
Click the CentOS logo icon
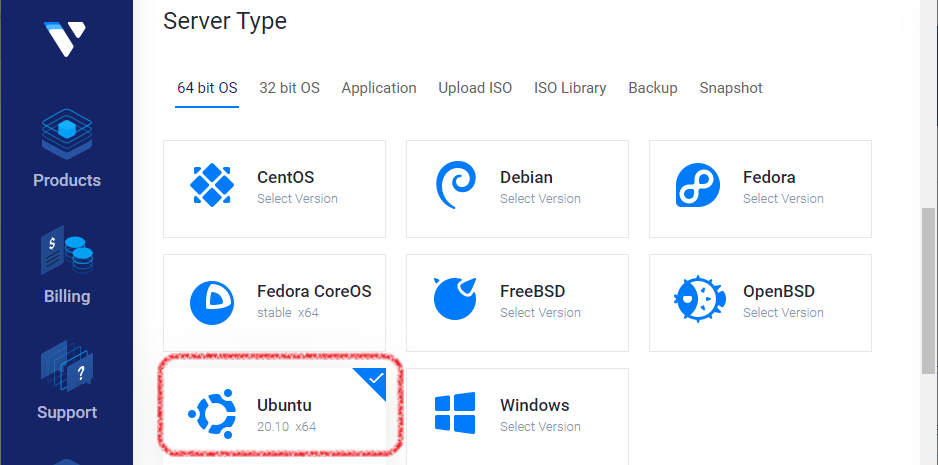click(x=212, y=185)
